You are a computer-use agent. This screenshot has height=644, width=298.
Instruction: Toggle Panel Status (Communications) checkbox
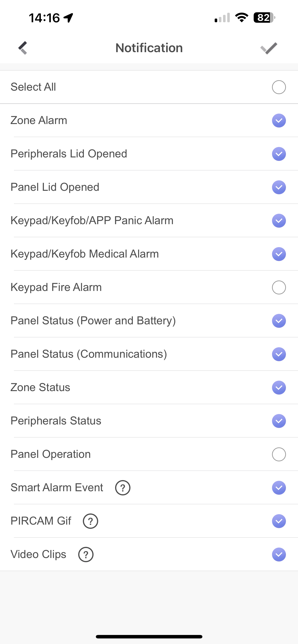[279, 354]
